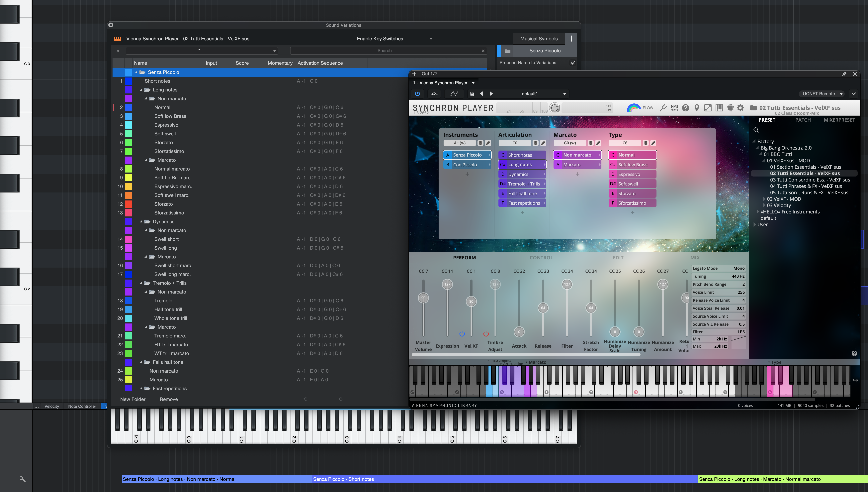The width and height of the screenshot is (868, 492).
Task: Toggle the GPU Power icon
Action: [x=674, y=108]
